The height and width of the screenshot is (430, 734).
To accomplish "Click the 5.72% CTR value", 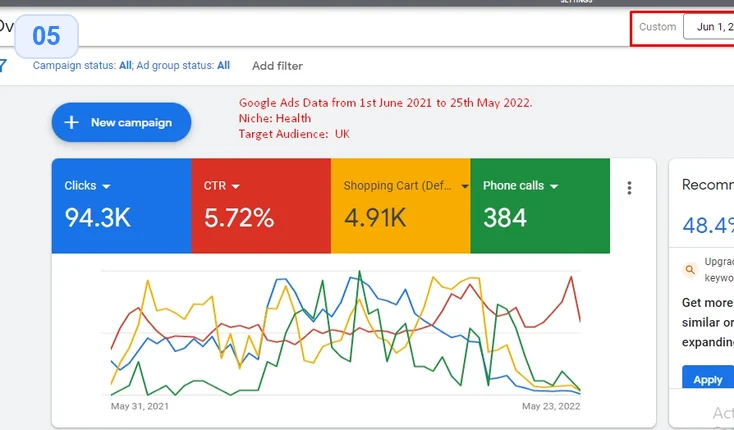I will (x=239, y=218).
